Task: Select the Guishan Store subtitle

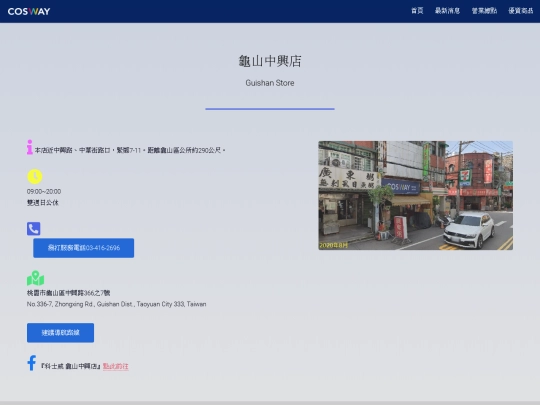Action: click(270, 83)
